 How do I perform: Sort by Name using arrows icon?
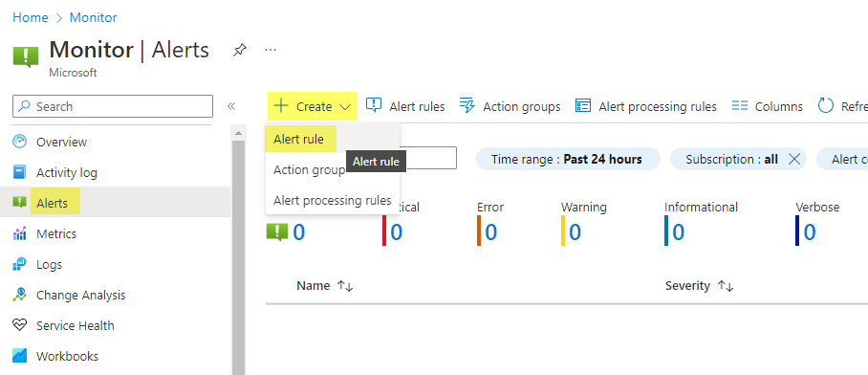pos(345,286)
